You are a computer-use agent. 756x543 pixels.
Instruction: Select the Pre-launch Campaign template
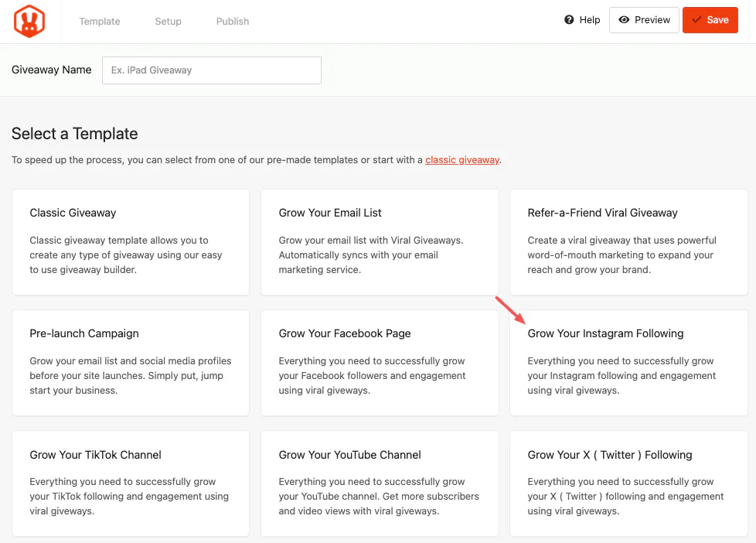pos(131,363)
